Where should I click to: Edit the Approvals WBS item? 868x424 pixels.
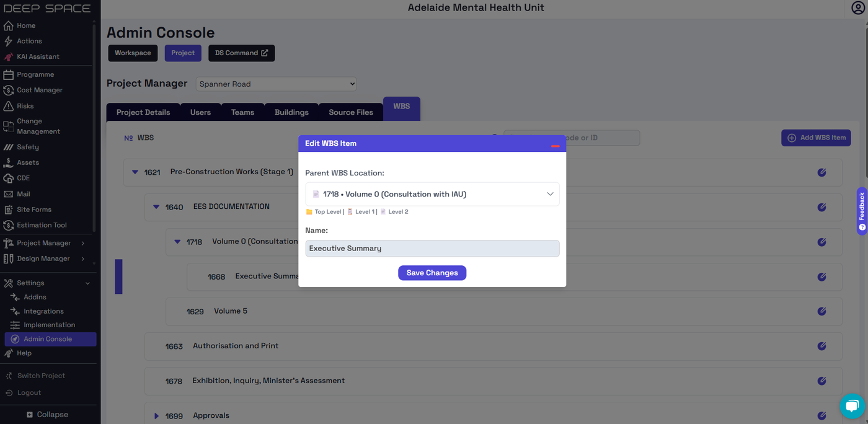coord(821,416)
